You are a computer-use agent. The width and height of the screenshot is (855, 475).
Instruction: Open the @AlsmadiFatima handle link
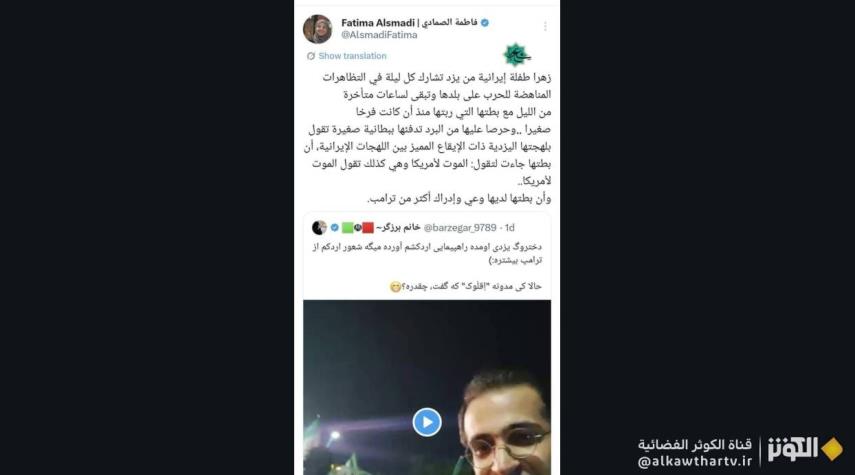click(x=379, y=35)
